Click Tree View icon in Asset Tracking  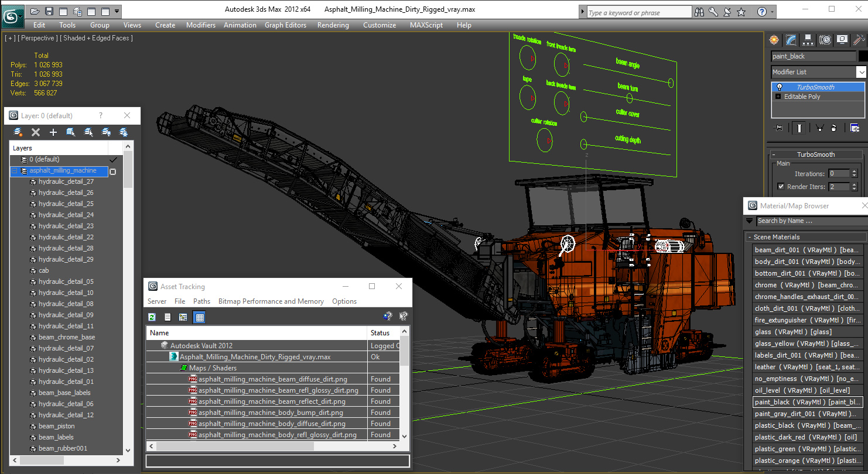(x=183, y=317)
